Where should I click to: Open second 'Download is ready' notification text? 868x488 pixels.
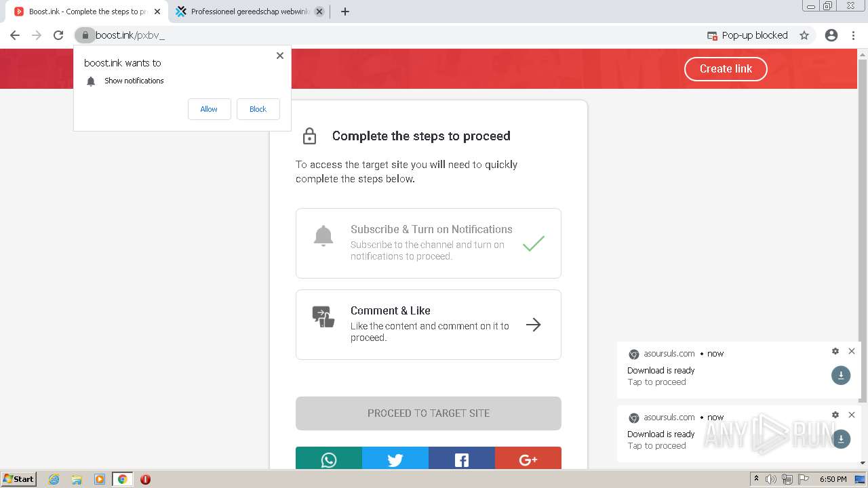661,434
